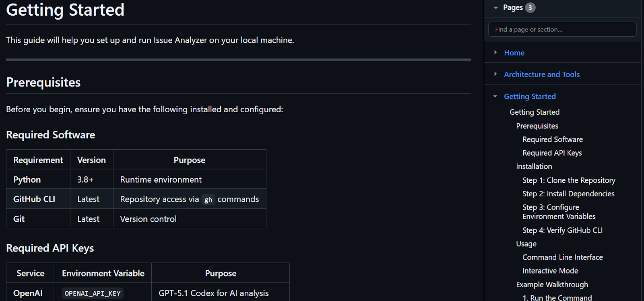Collapse the Pages sidebar section
The width and height of the screenshot is (644, 301).
click(x=496, y=7)
